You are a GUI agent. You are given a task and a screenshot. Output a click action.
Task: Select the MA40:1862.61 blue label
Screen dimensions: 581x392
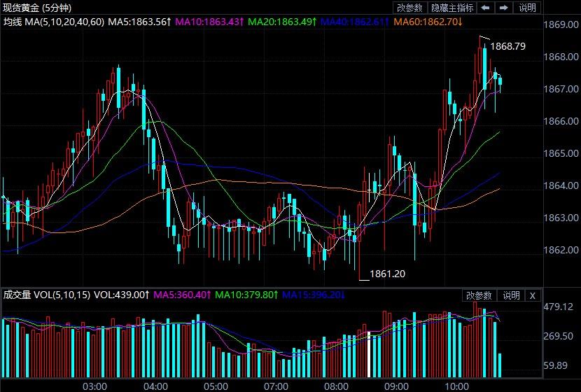(x=355, y=22)
